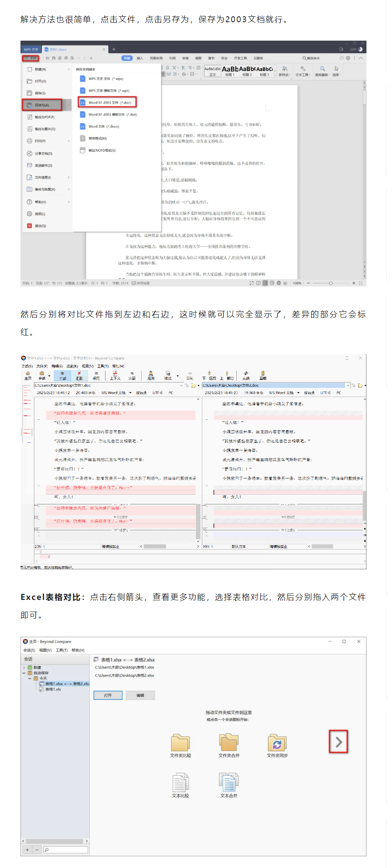Toggle the 全部 display filter button

click(62, 375)
